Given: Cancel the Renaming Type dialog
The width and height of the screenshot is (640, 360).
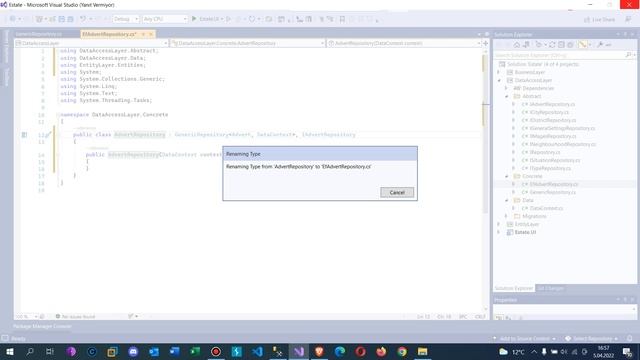Looking at the screenshot, I should [x=397, y=192].
